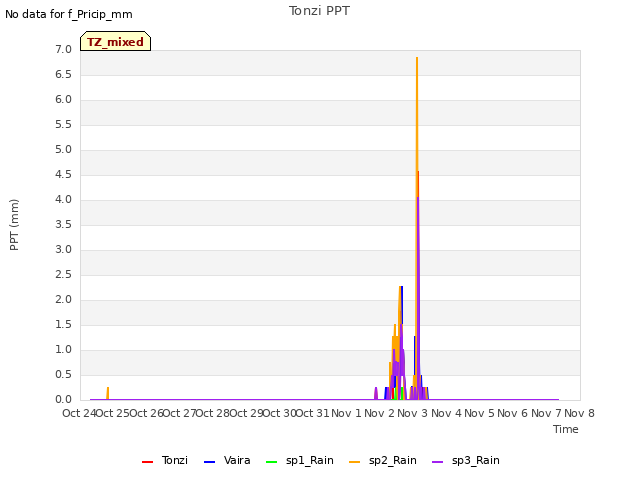Click the Time x-axis label
Viewport: 640px width, 480px height.
click(566, 429)
